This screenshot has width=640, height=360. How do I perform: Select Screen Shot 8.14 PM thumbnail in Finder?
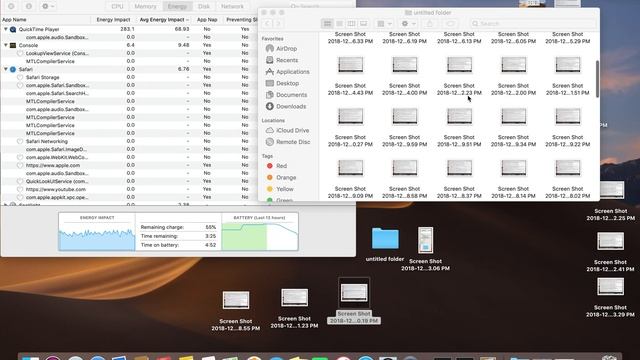(x=513, y=168)
